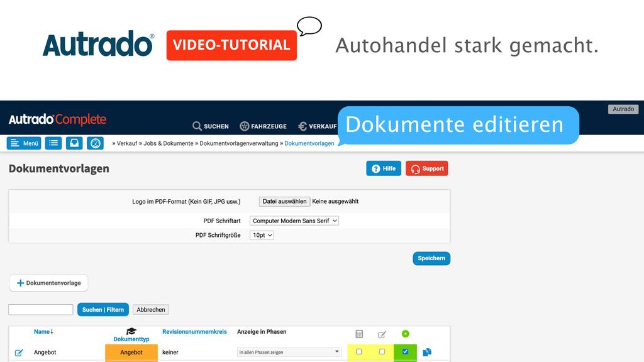Click the Autrado Complete logo
The width and height of the screenshot is (644, 362).
pos(57,119)
